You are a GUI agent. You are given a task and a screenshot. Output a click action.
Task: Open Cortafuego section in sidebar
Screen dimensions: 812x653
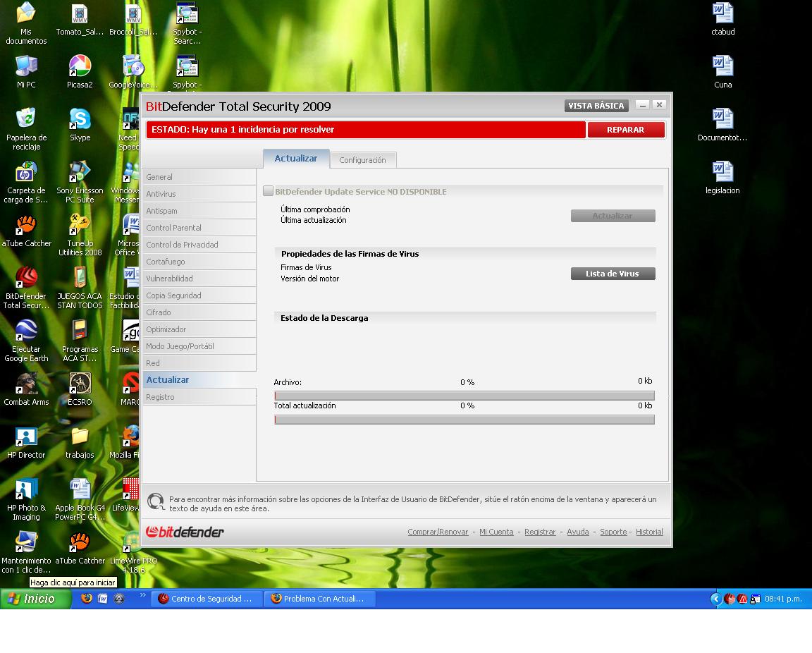pyautogui.click(x=199, y=262)
